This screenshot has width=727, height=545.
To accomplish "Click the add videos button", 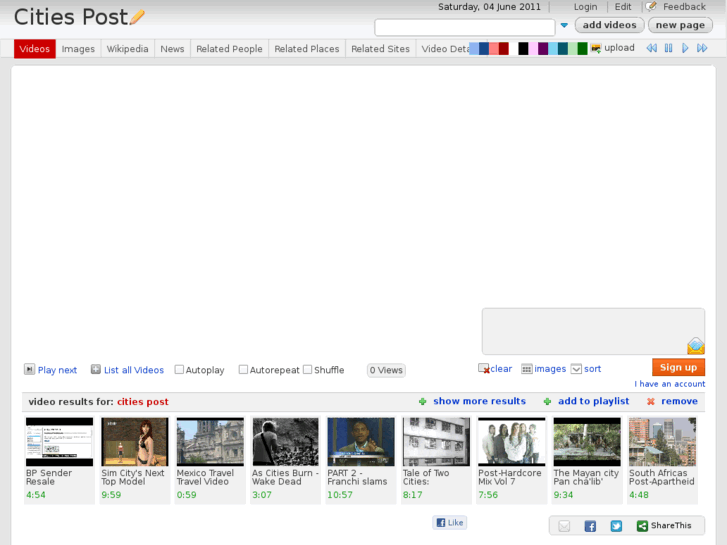I will (609, 25).
